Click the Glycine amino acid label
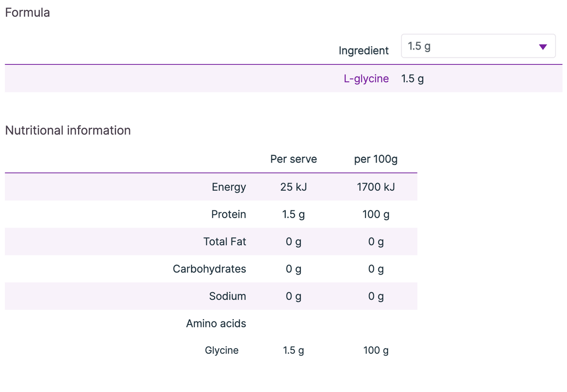The width and height of the screenshot is (567, 392). [x=221, y=350]
